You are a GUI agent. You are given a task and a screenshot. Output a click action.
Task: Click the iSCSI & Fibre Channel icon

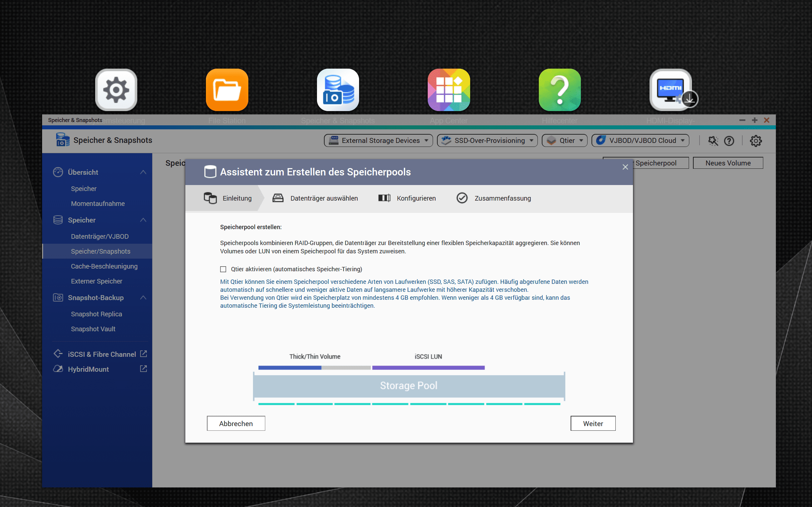pyautogui.click(x=58, y=354)
